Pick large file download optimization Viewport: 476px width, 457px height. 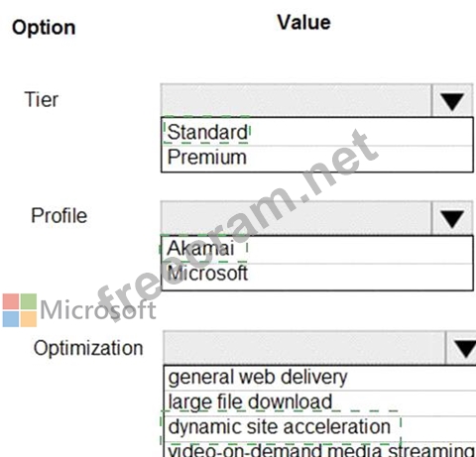320,403
